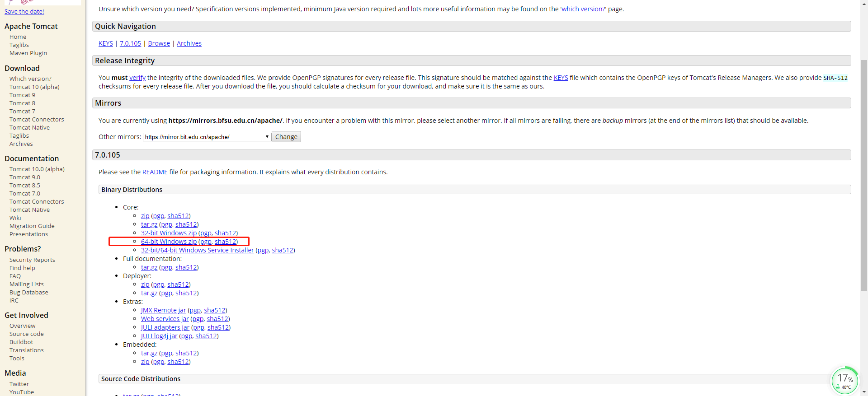The image size is (868, 396).
Task: Jump to 7.0.105 in Quick Navigation
Action: [130, 43]
